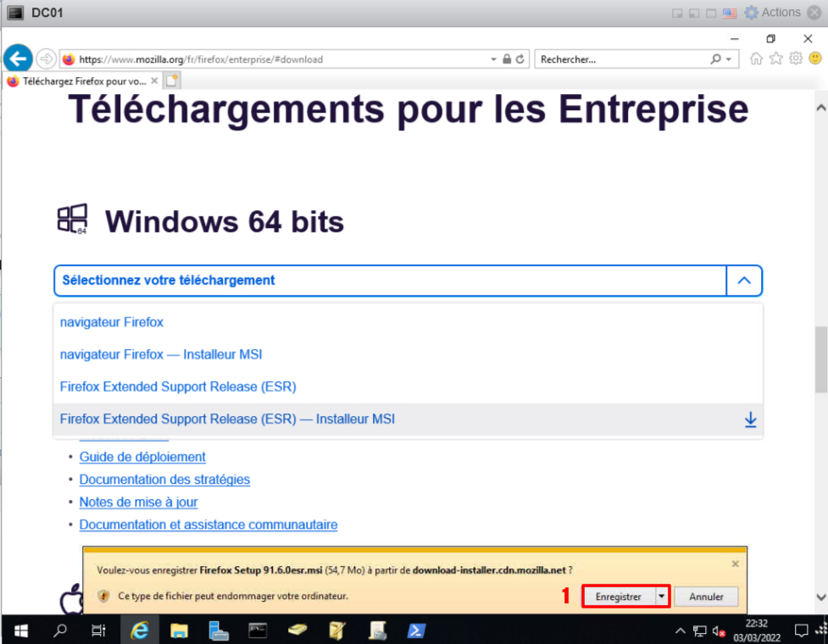
Task: Click the smiley feedback icon
Action: click(814, 59)
